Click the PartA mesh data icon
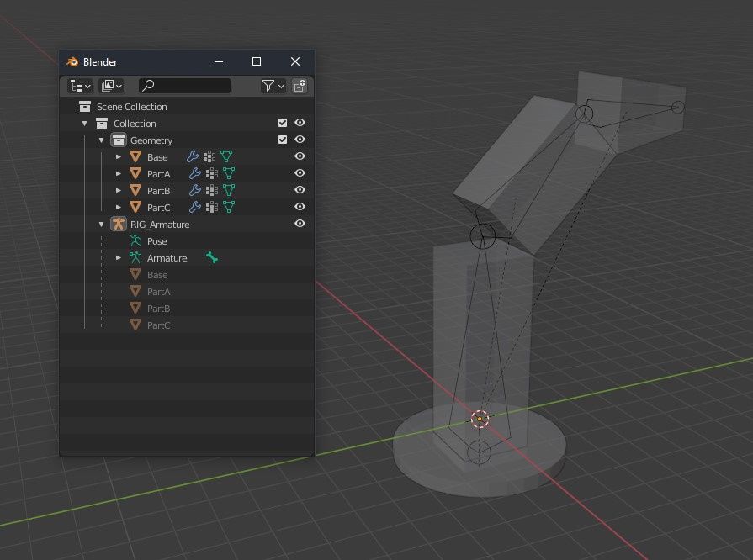This screenshot has height=560, width=753. click(229, 173)
